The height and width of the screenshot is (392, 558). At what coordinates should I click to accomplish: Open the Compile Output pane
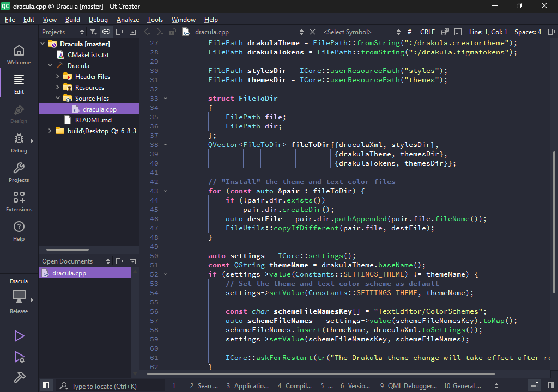point(294,386)
